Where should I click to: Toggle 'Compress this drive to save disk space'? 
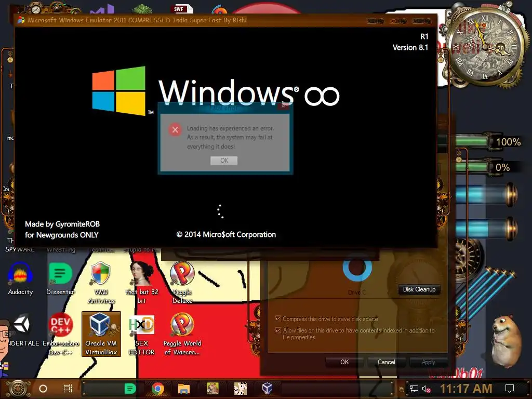(x=278, y=318)
